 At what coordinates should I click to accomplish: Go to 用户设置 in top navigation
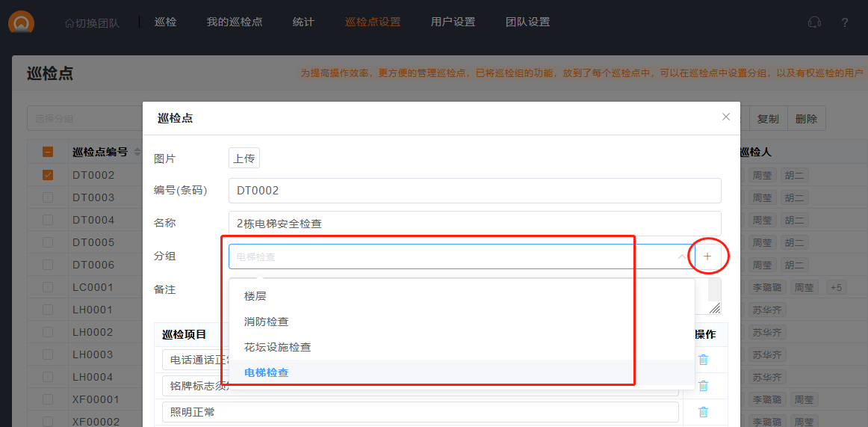pyautogui.click(x=453, y=22)
